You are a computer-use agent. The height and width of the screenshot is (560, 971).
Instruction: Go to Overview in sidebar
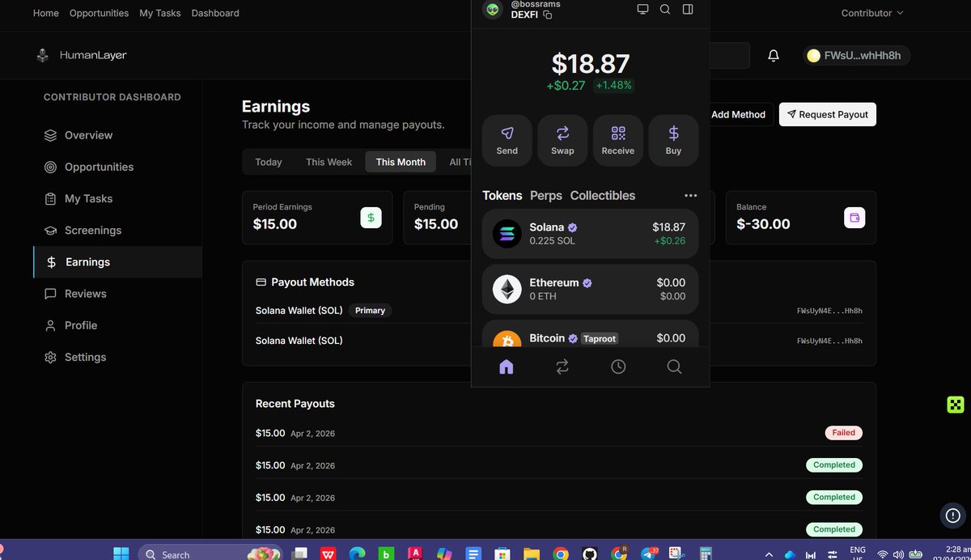click(x=117, y=135)
